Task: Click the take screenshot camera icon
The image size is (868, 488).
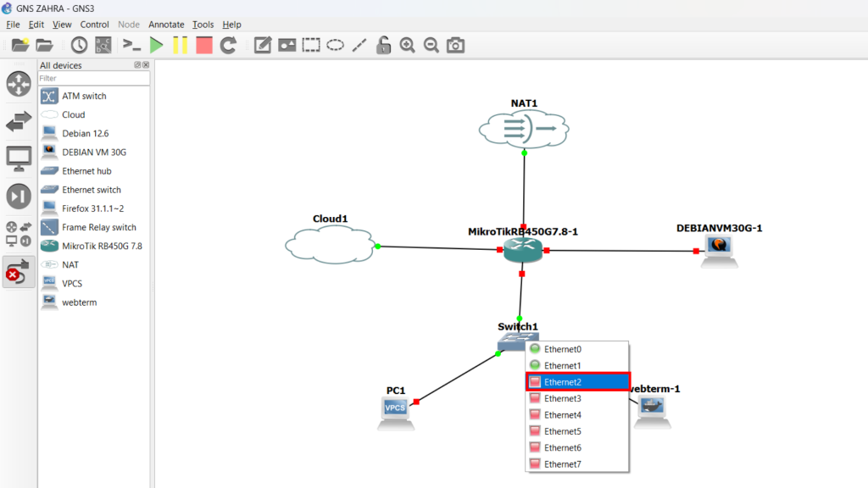Action: [x=456, y=46]
